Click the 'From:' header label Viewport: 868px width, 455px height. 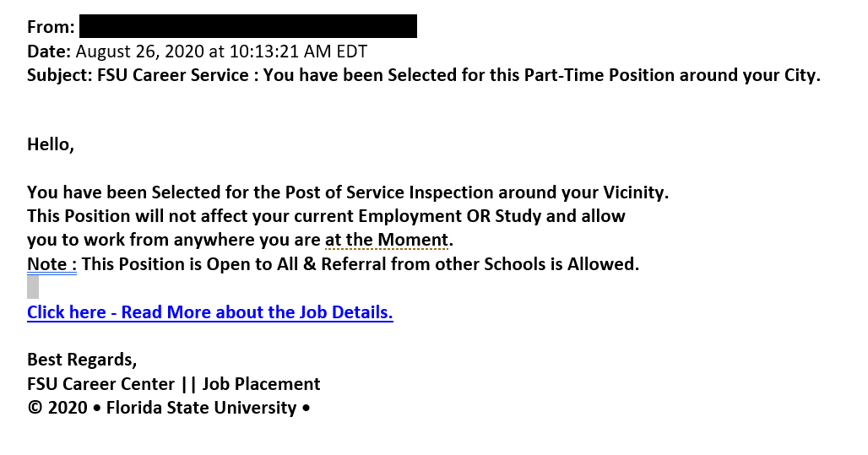51,26
